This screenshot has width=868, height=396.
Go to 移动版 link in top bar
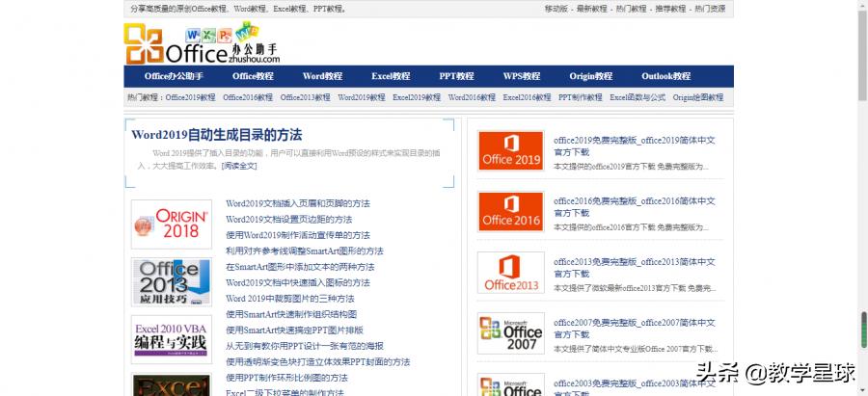(556, 9)
